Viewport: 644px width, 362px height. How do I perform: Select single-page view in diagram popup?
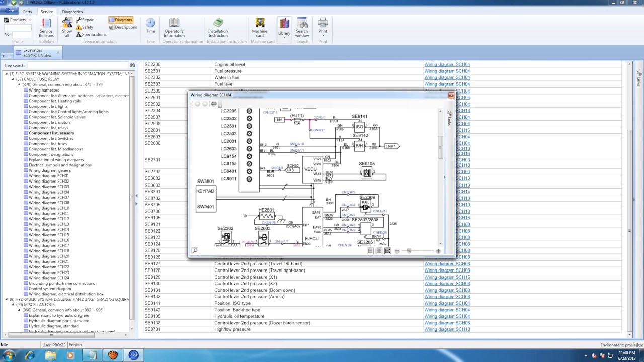click(x=370, y=251)
